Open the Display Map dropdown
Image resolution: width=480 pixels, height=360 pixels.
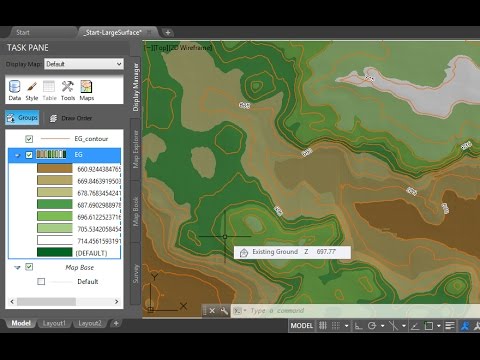tap(84, 64)
